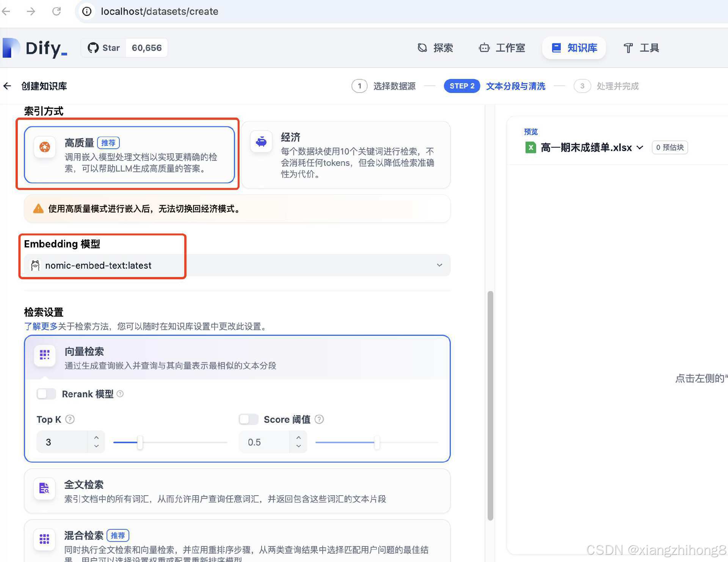Viewport: 728px width, 562px height.
Task: Enable the Rerank 模型 toggle
Action: click(46, 394)
